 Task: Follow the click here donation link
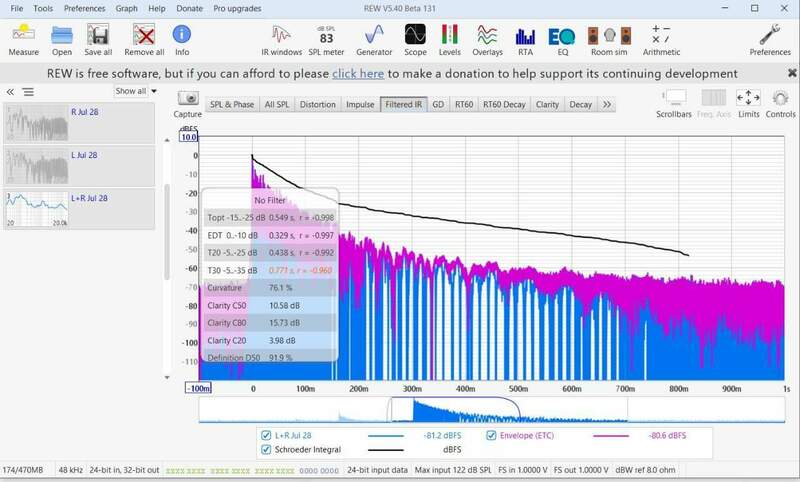pos(358,74)
